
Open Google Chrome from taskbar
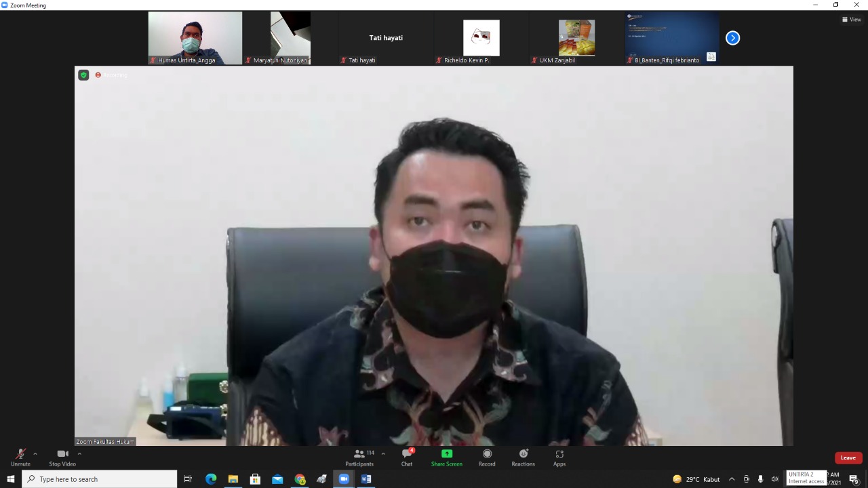(300, 479)
